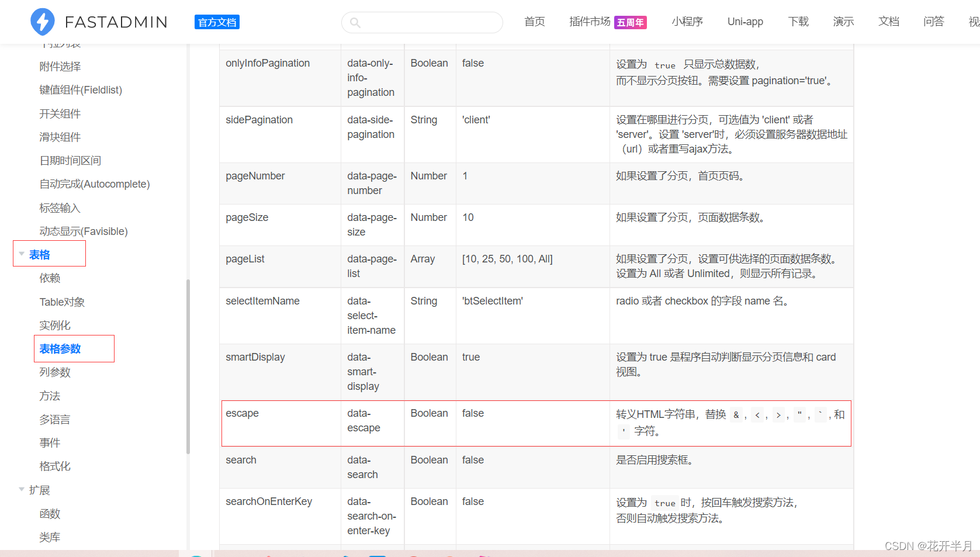Open the 文档 navigation item
Viewport: 980px width, 557px height.
888,22
